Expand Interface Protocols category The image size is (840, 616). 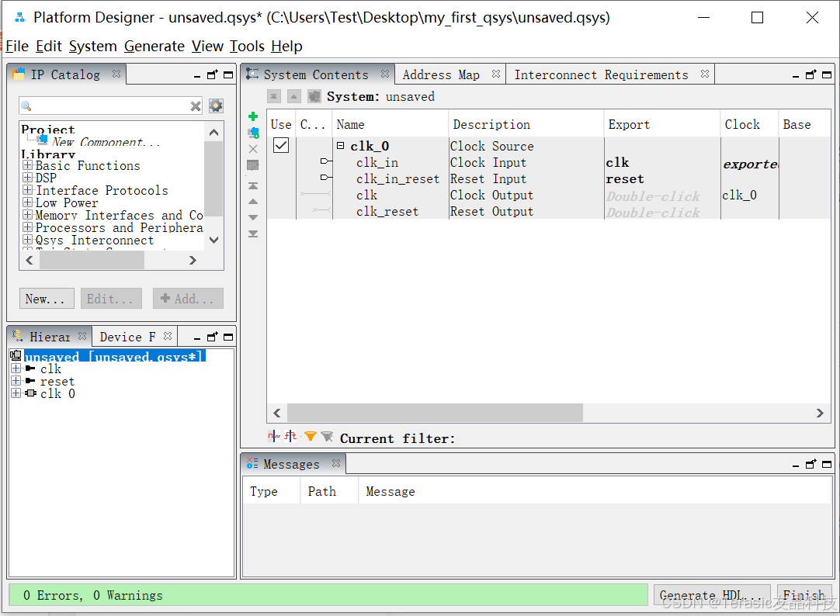(28, 189)
